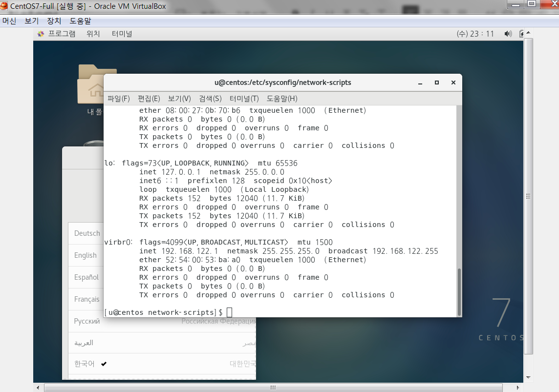Open the 머신 menu in VirtualBox
559x392 pixels.
9,21
